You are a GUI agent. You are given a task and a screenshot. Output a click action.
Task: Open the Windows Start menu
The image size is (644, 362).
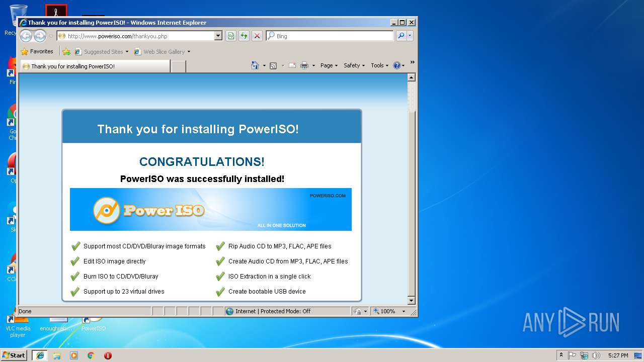click(14, 355)
